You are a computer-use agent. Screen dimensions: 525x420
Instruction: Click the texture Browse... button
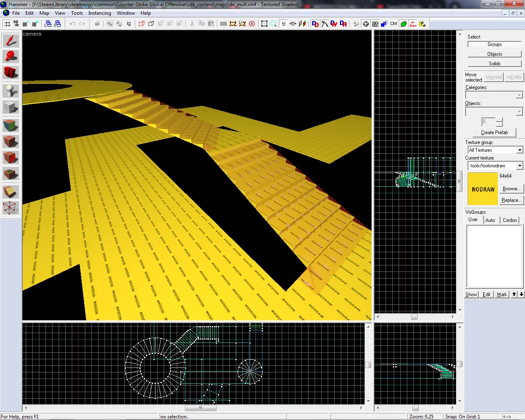(x=511, y=189)
